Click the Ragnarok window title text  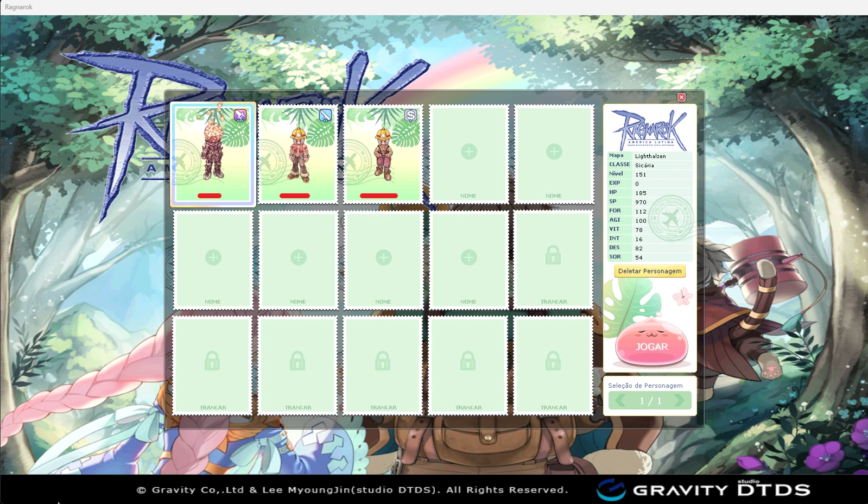(18, 7)
